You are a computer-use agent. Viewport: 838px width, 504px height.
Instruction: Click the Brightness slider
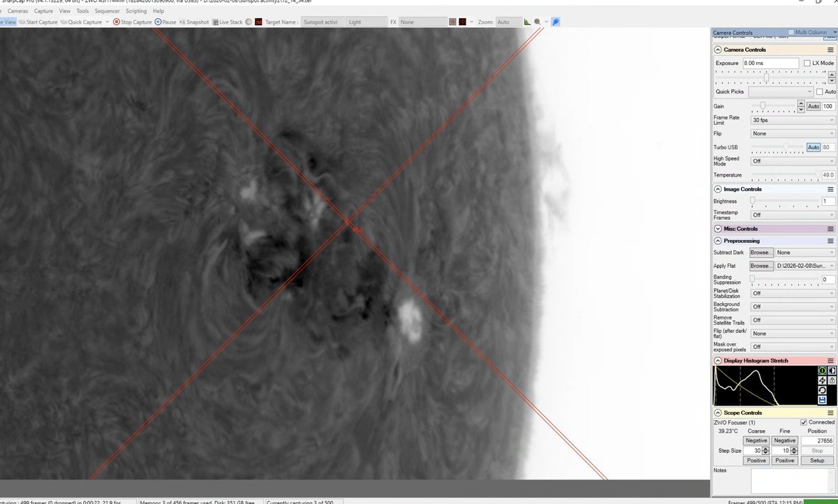coord(784,201)
